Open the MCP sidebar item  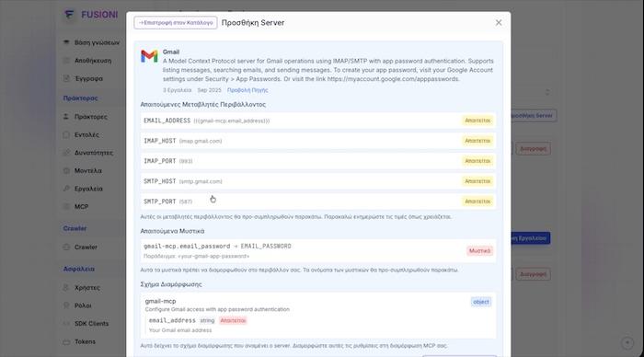click(x=81, y=207)
